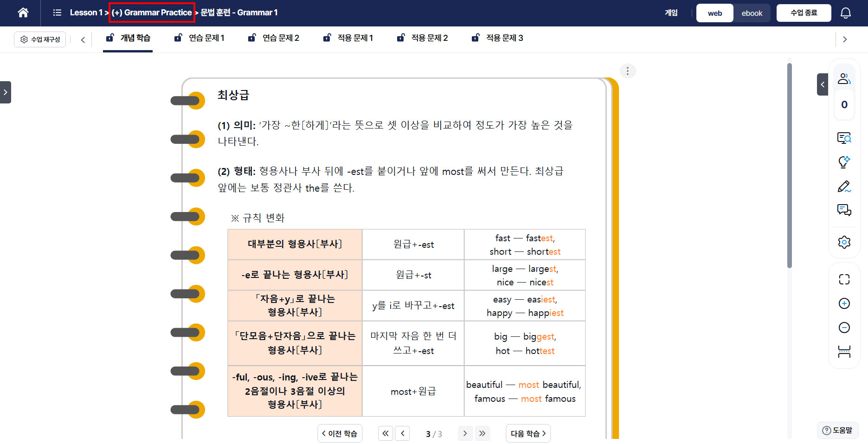Click the vertical scrollbar thumb

[x=790, y=165]
